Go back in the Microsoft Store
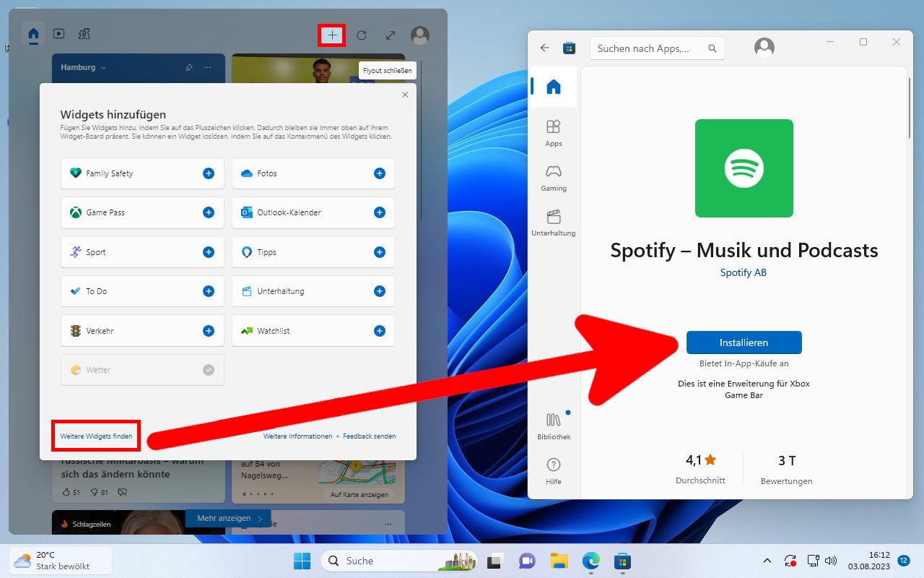 coord(545,48)
